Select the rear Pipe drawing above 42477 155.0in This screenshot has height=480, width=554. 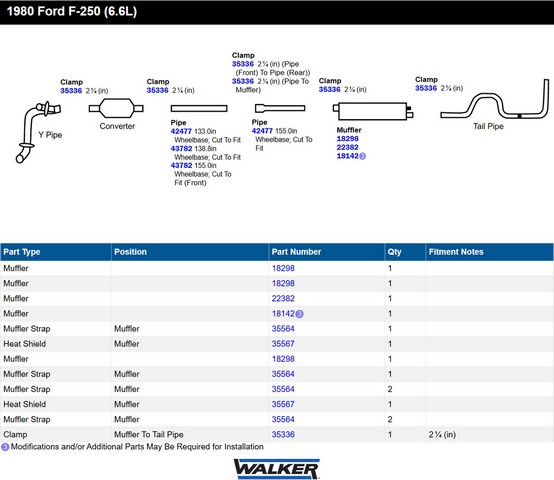(x=280, y=108)
